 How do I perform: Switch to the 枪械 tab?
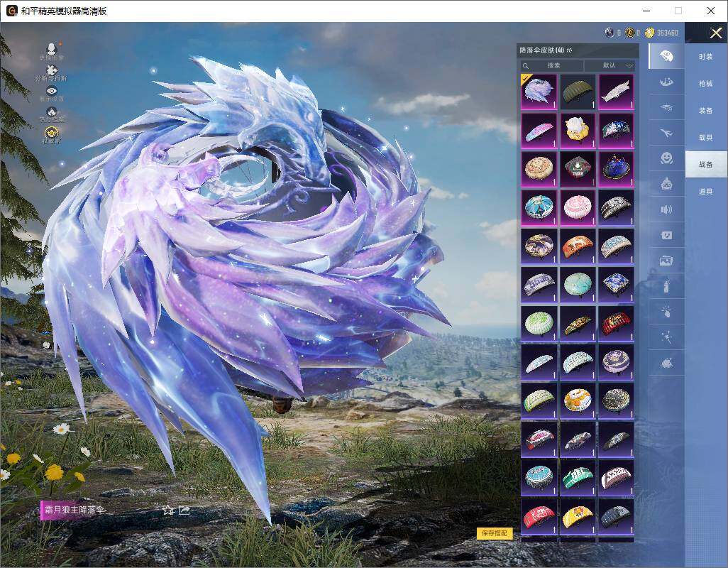[x=706, y=84]
